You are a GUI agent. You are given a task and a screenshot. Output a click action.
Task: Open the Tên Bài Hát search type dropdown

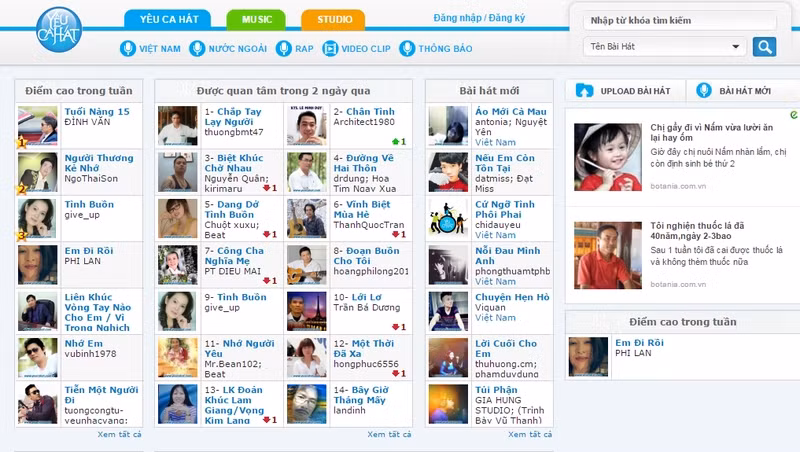click(x=664, y=46)
